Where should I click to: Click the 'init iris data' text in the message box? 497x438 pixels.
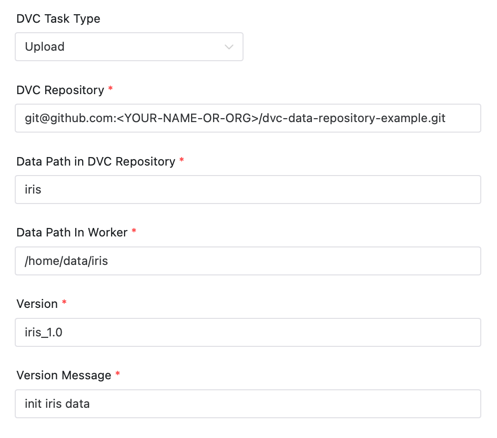[x=57, y=404]
